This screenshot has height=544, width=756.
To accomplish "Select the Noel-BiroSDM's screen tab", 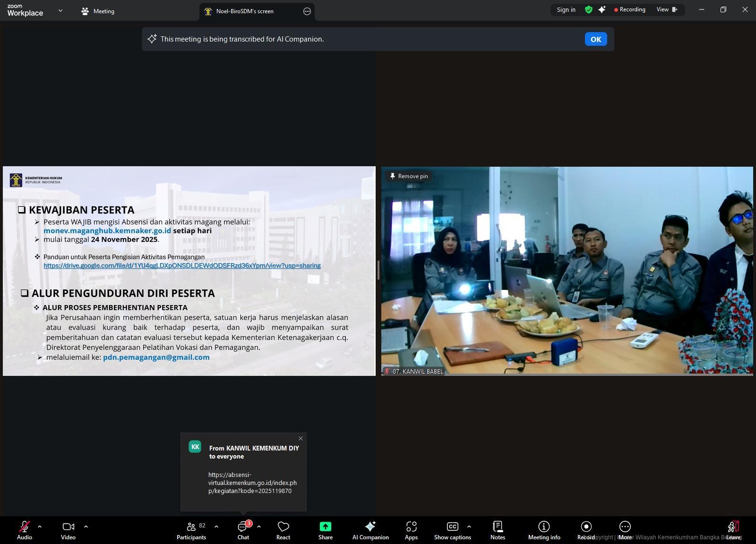I will (x=245, y=11).
